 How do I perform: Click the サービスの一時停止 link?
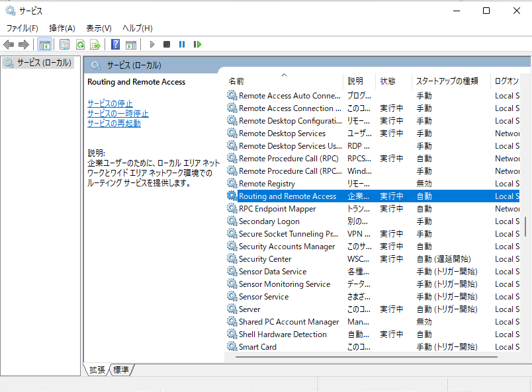[118, 113]
